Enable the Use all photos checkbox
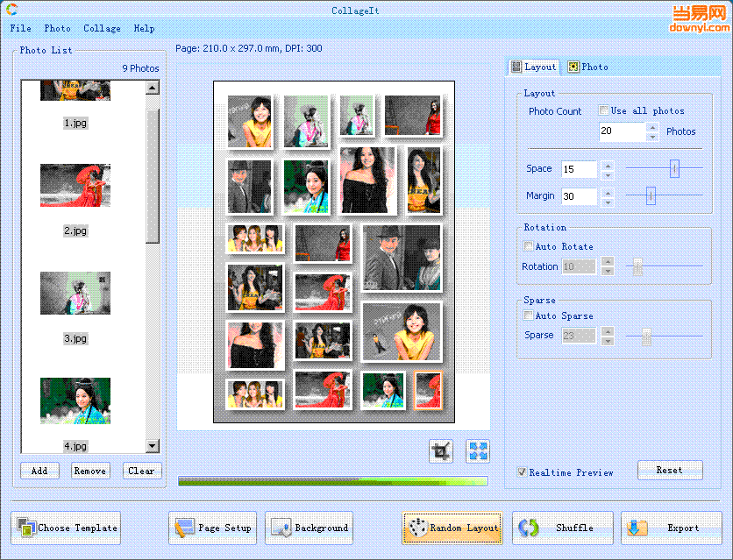 [603, 110]
